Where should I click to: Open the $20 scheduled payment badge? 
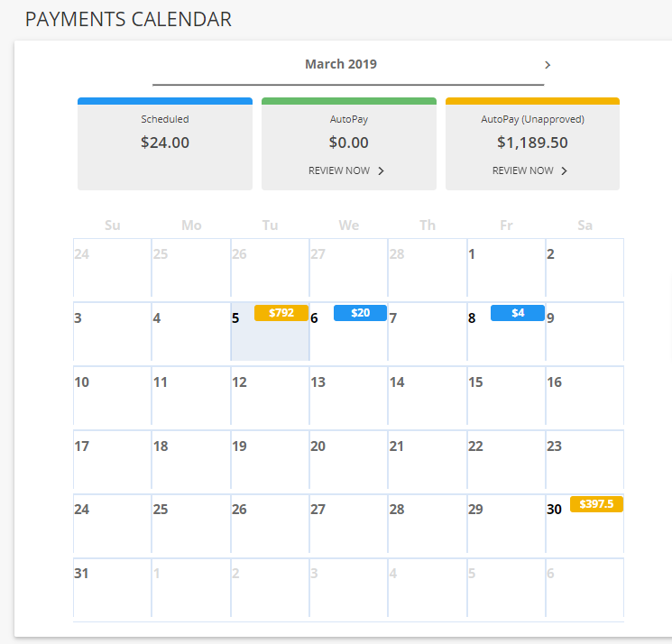[360, 313]
